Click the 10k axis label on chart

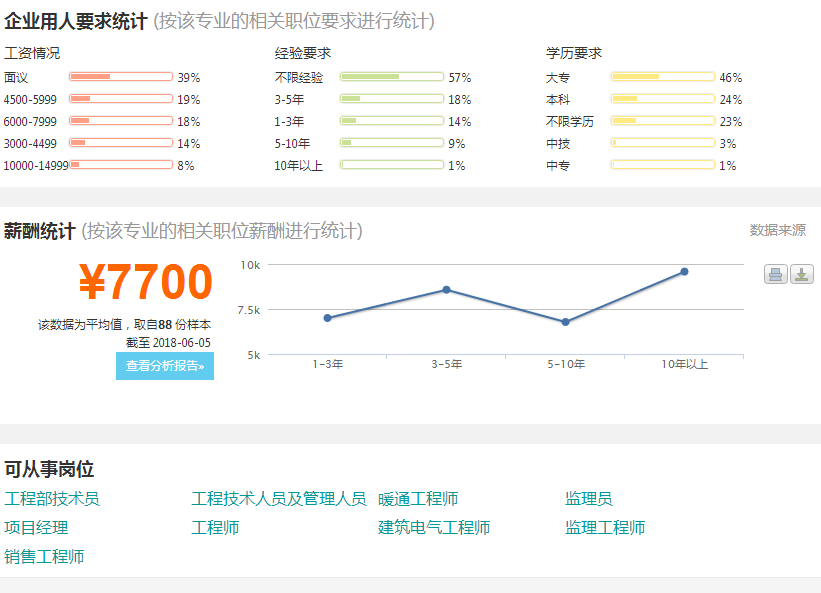click(250, 265)
